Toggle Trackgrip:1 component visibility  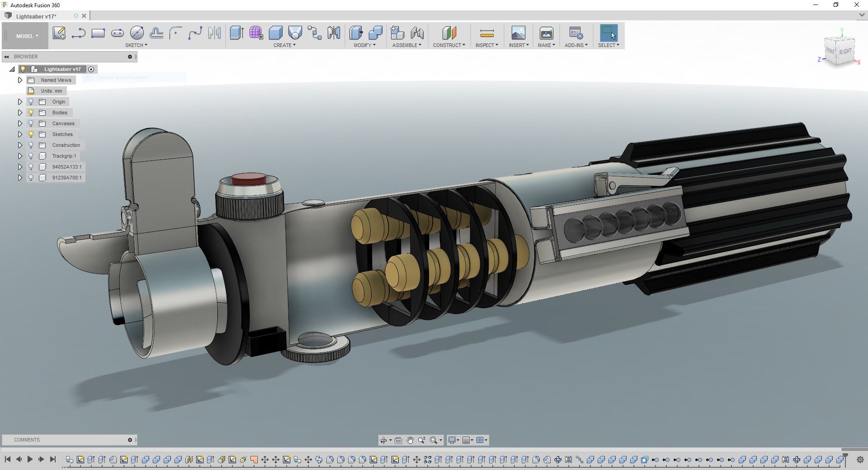[x=31, y=156]
